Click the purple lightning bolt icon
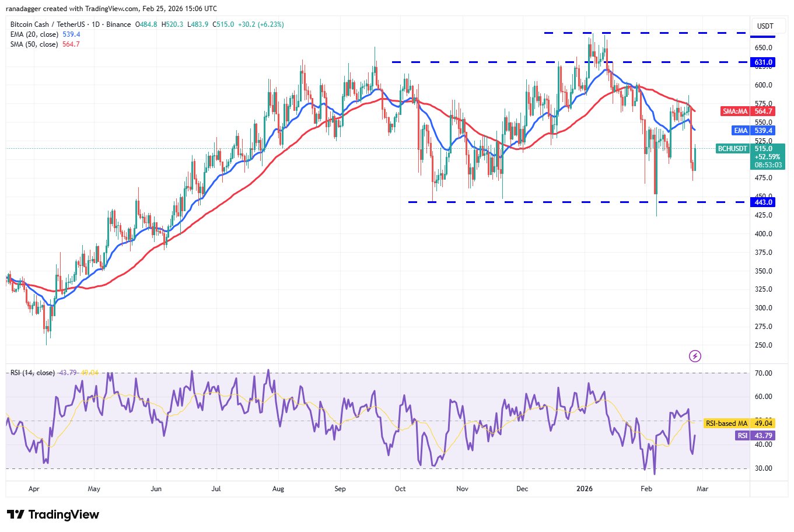Screen dimensions: 794x532 click(695, 356)
